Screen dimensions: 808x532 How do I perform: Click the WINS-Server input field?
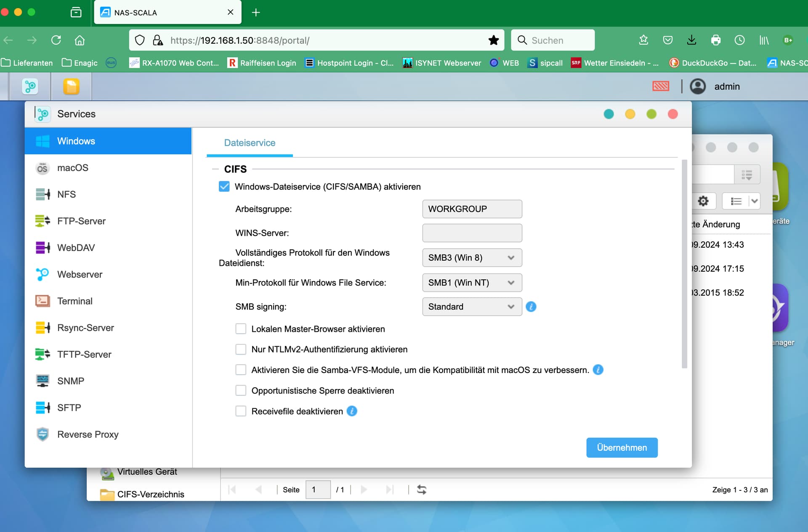pos(472,233)
